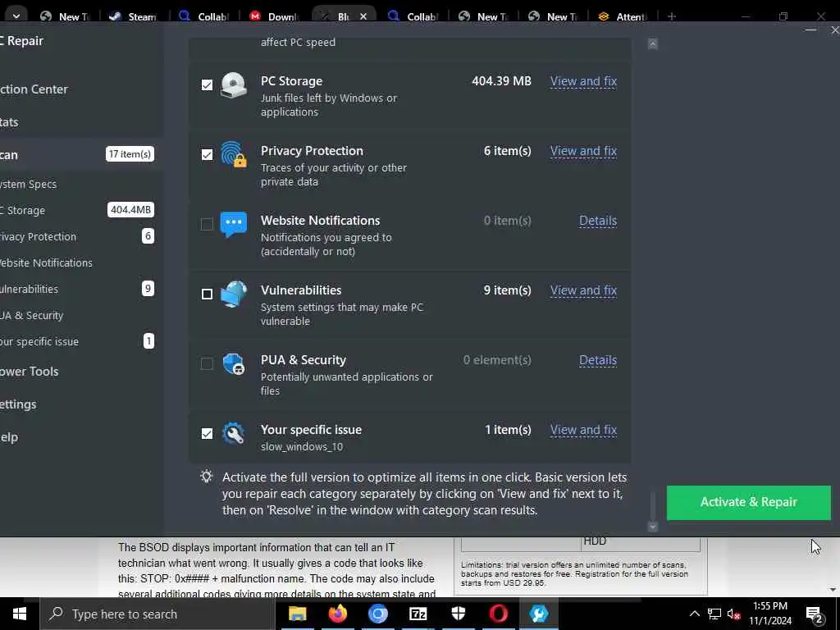This screenshot has height=630, width=840.
Task: Select System Specs in the sidebar
Action: click(80, 184)
